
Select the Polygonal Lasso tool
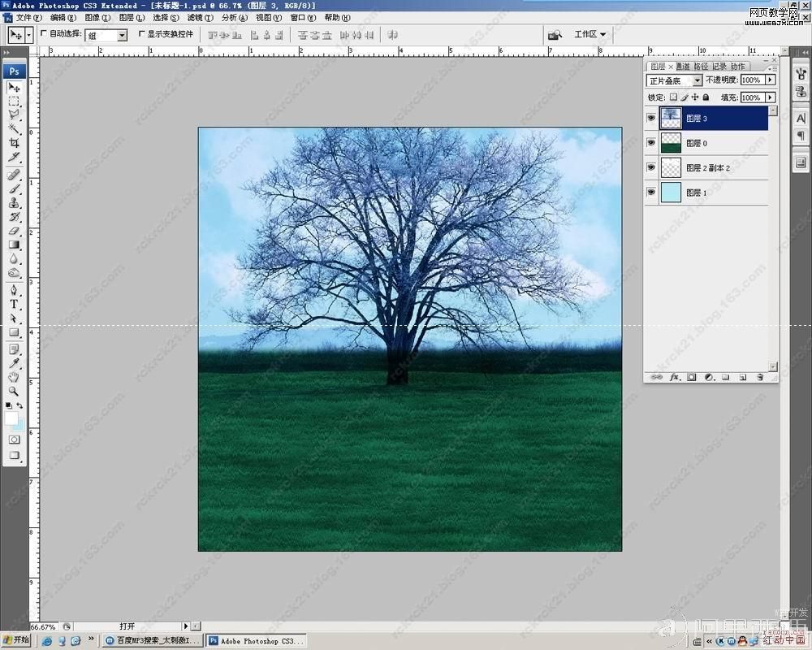tap(14, 115)
